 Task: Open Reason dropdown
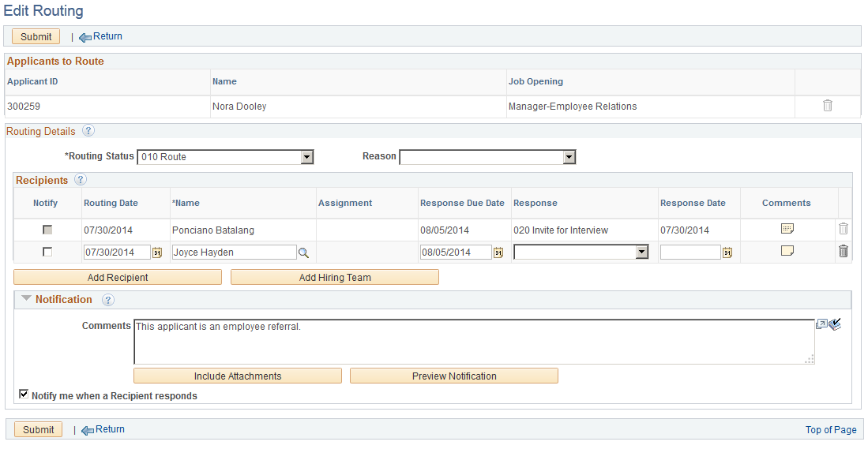point(487,157)
